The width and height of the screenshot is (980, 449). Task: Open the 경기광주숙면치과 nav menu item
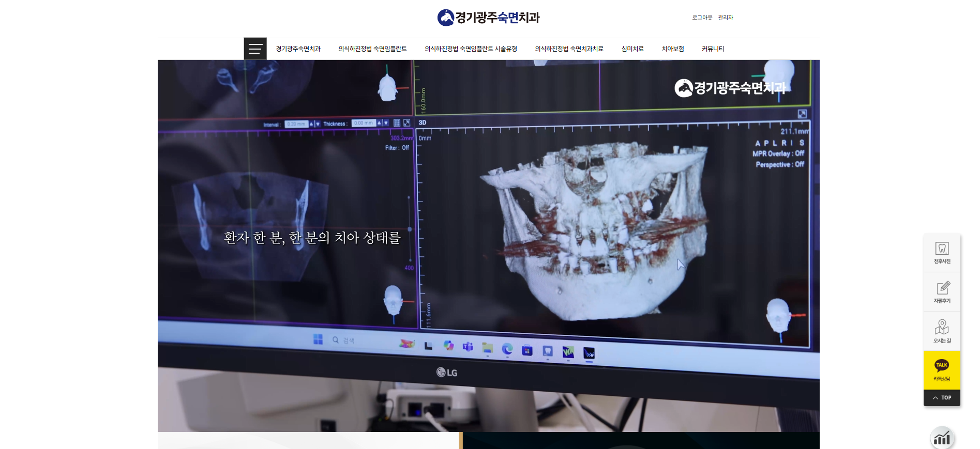point(298,49)
